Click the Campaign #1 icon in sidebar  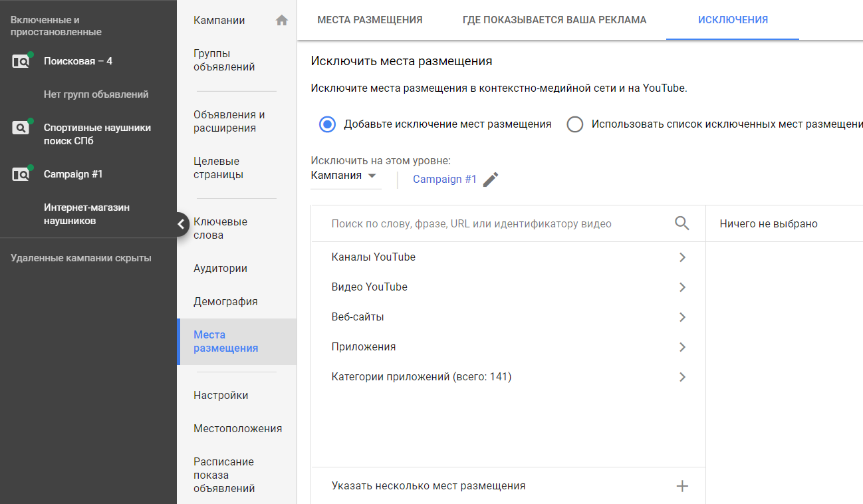pos(21,174)
